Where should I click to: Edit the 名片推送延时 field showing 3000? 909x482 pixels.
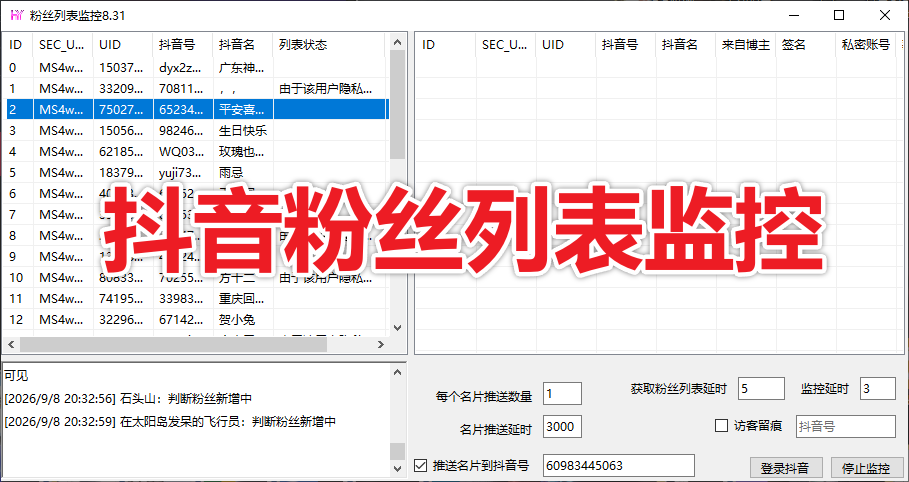[x=562, y=427]
